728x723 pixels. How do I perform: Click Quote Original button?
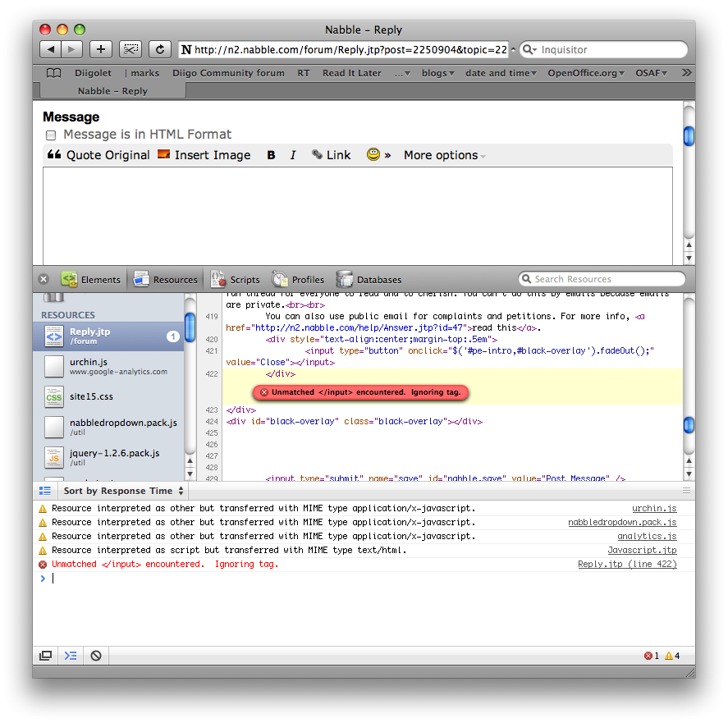(x=98, y=155)
